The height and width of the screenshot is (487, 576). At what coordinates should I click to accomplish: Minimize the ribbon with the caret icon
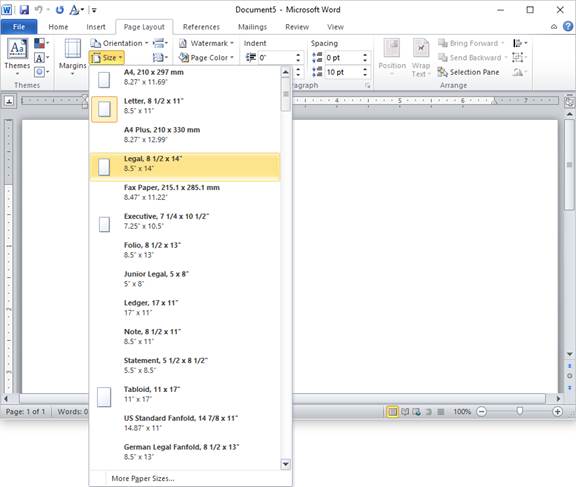point(554,27)
